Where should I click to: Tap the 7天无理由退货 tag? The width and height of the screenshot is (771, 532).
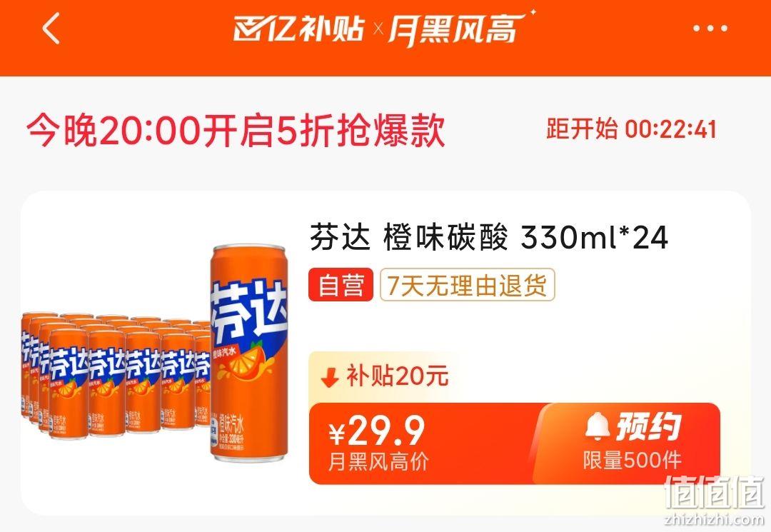pos(467,285)
